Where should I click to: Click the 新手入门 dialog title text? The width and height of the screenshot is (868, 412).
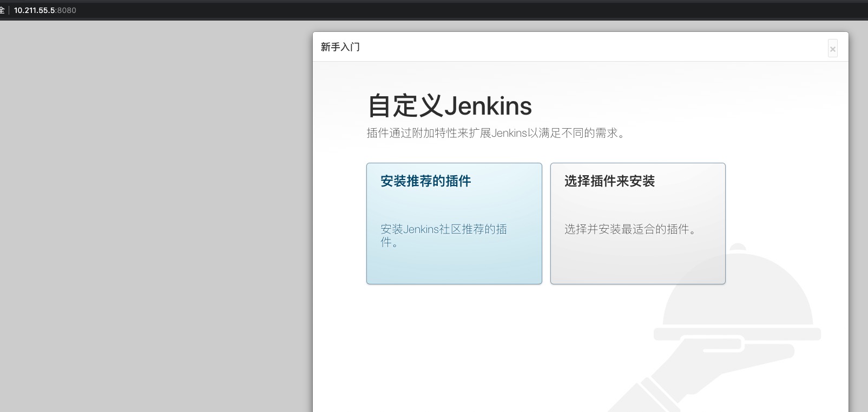coord(340,47)
